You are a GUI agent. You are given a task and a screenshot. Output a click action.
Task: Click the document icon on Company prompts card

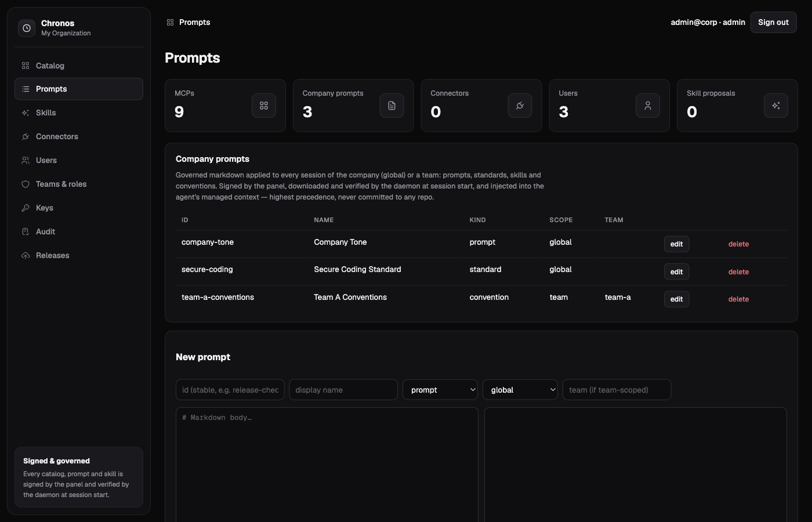click(x=392, y=106)
